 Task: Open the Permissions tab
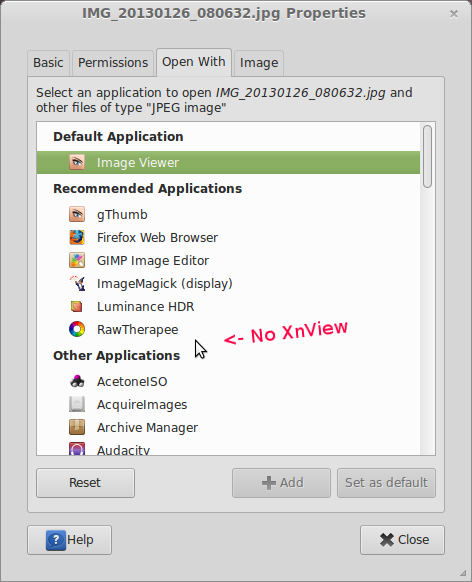click(x=113, y=63)
